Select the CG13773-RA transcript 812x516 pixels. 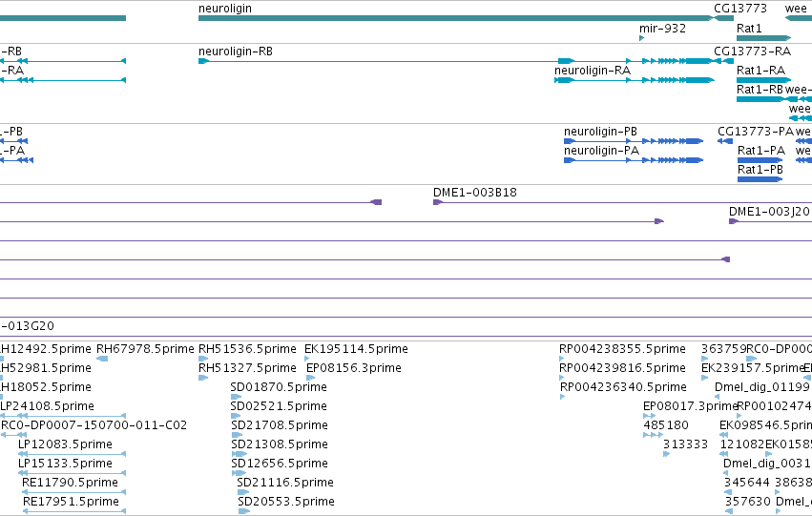coord(724,61)
